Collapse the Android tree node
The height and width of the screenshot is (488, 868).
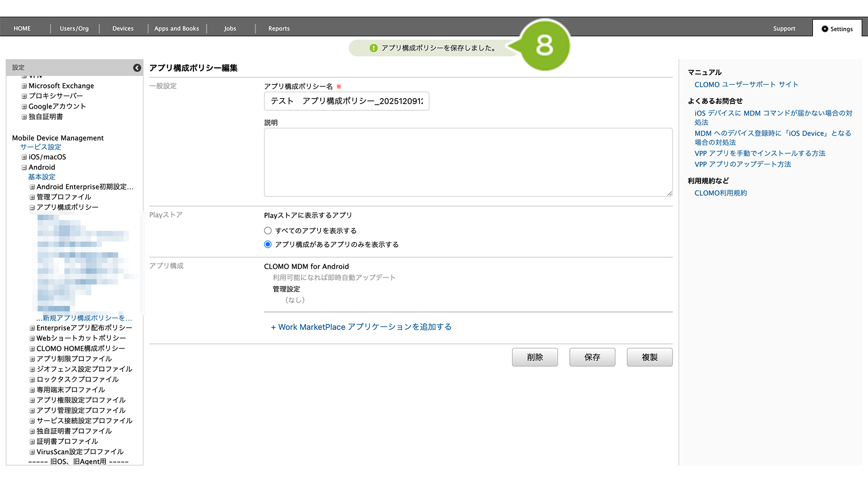[24, 167]
